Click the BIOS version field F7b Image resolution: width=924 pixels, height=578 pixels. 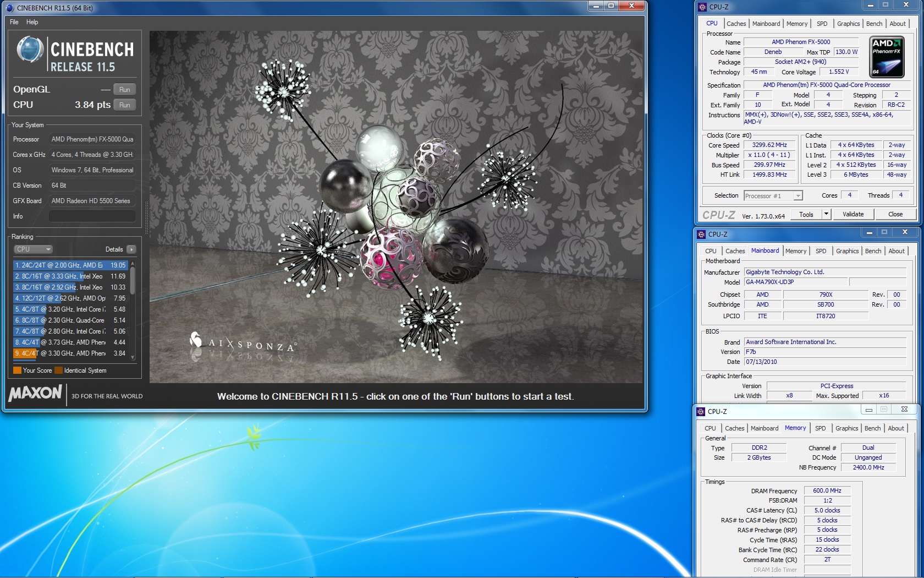point(825,352)
